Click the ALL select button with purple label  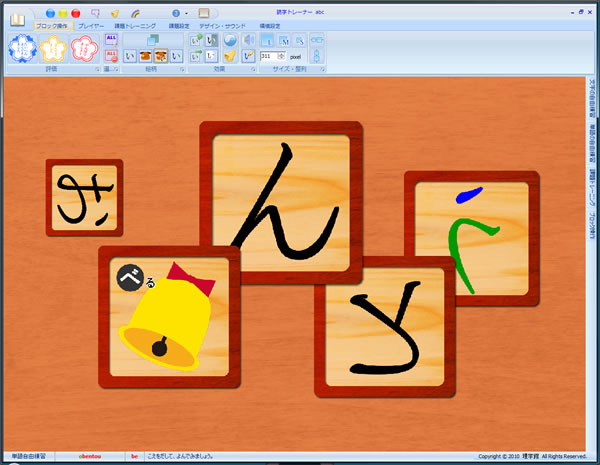(x=111, y=39)
